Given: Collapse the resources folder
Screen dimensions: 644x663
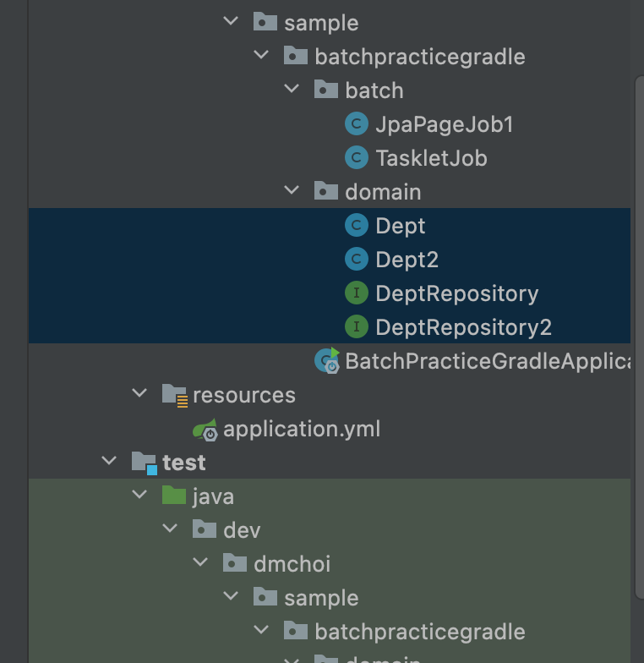Looking at the screenshot, I should click(139, 394).
